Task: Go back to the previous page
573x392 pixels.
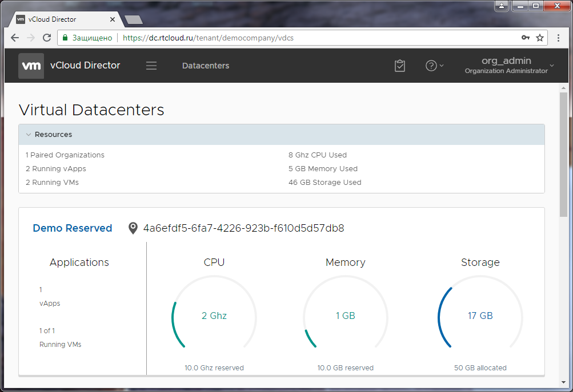Action: pos(15,38)
